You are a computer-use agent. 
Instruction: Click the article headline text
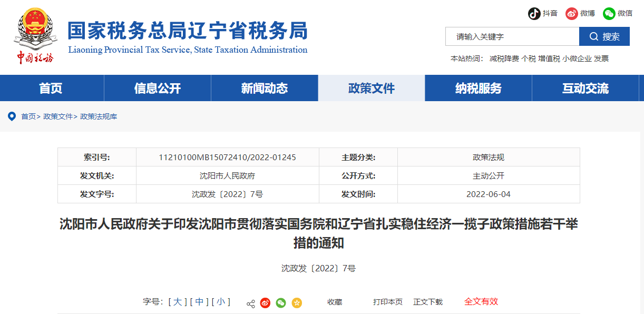tap(319, 233)
